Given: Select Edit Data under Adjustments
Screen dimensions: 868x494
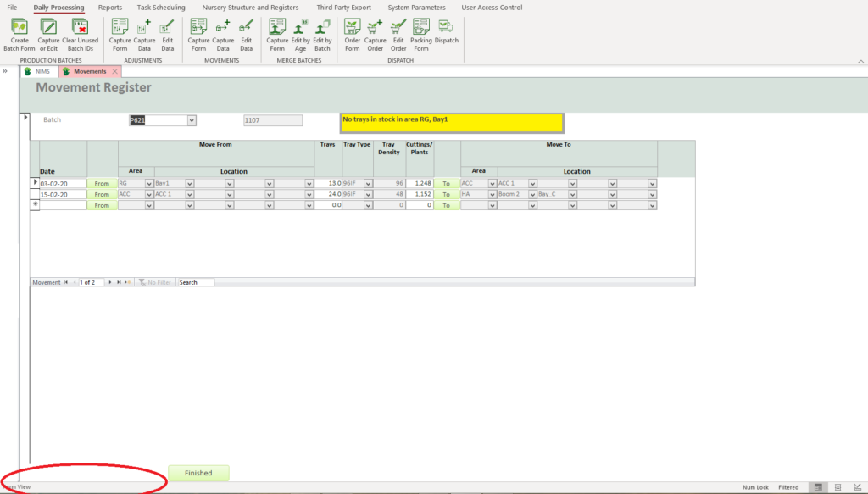Looking at the screenshot, I should point(168,34).
